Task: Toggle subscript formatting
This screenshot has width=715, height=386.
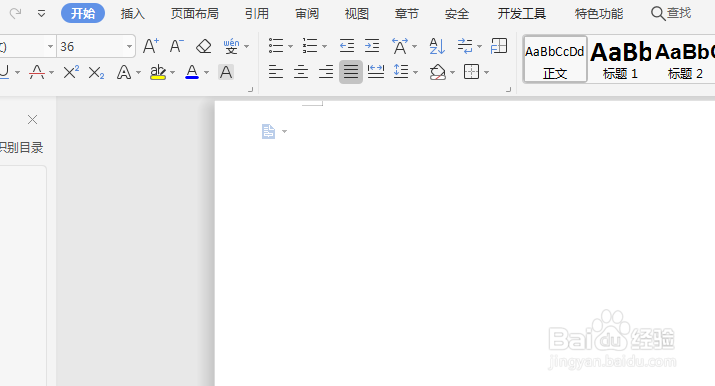Action: tap(96, 72)
